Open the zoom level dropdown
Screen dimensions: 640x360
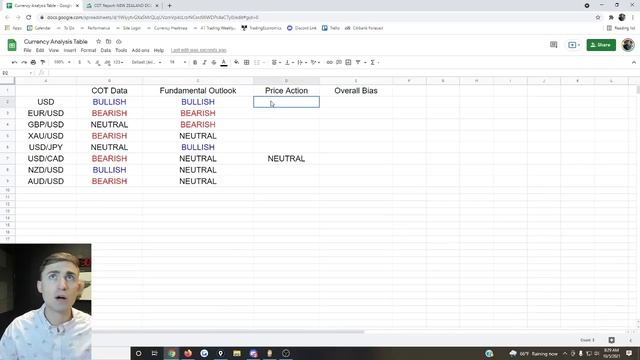point(62,62)
